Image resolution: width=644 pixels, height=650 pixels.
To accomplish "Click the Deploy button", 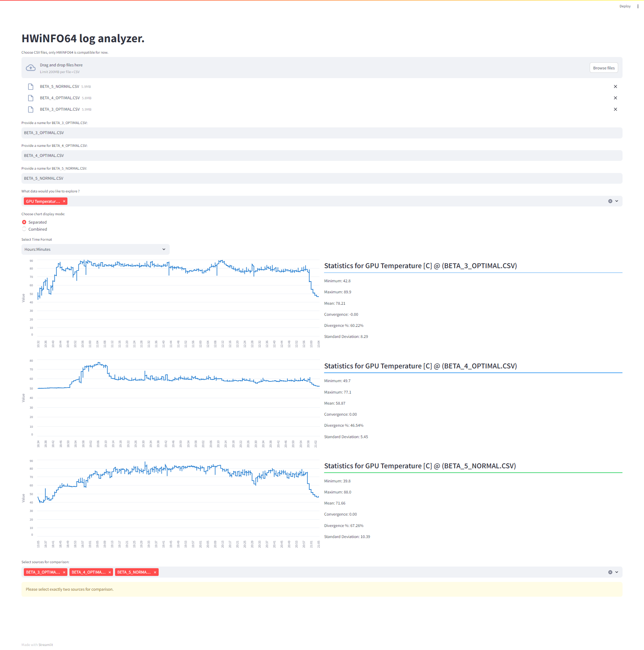I will coord(625,6).
